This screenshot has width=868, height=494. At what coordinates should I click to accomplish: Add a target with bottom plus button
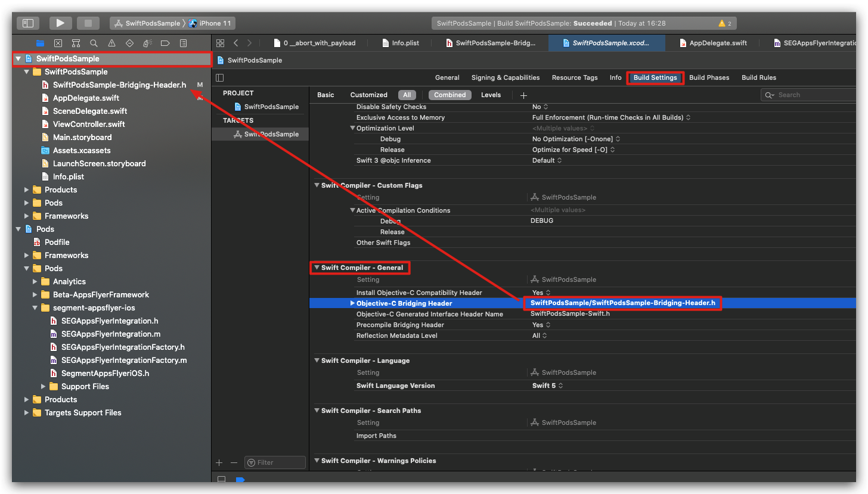[x=219, y=462]
